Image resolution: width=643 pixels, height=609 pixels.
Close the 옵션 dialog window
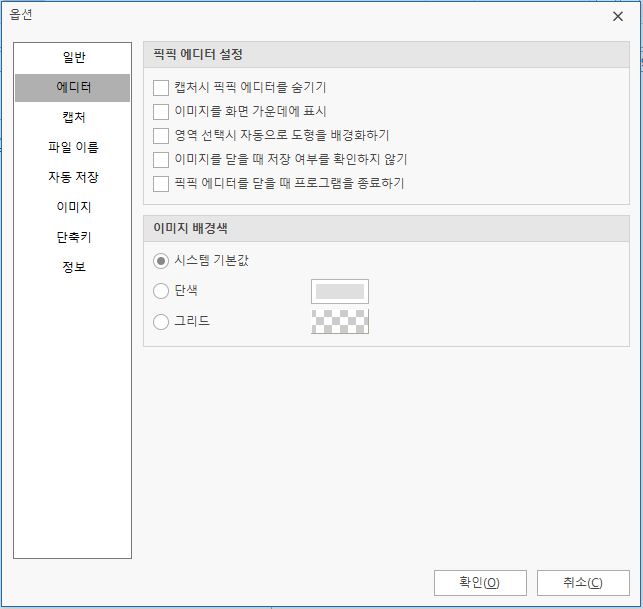(x=618, y=17)
